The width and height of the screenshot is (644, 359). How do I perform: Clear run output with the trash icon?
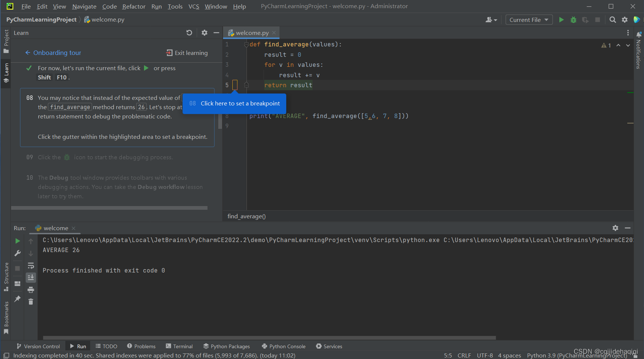(31, 302)
